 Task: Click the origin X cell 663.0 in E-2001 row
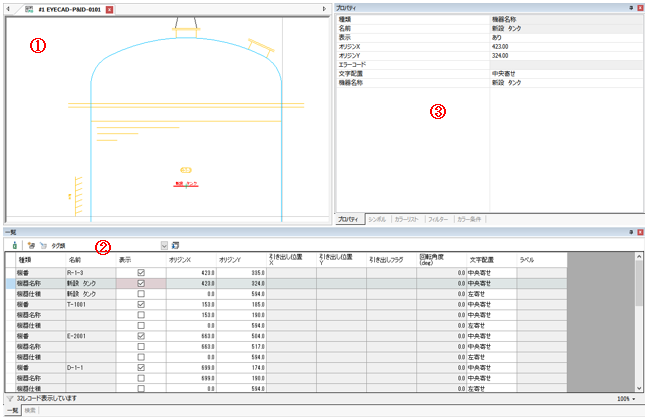point(191,336)
